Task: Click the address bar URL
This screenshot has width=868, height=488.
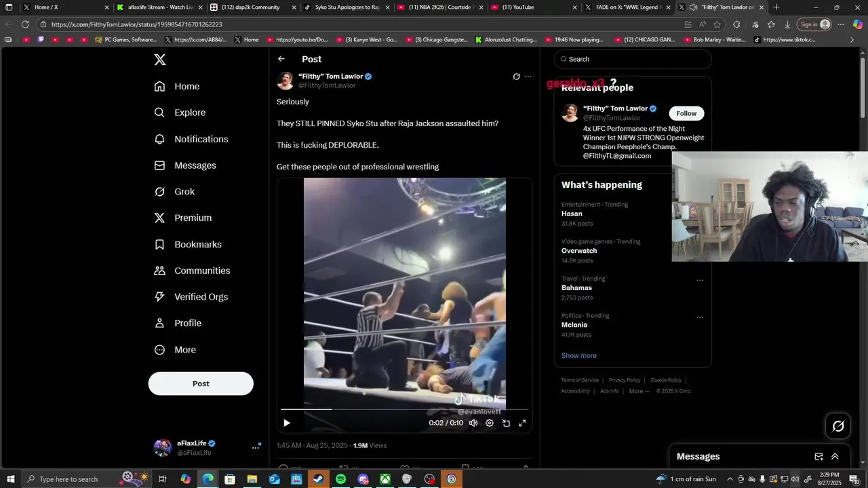Action: click(137, 24)
